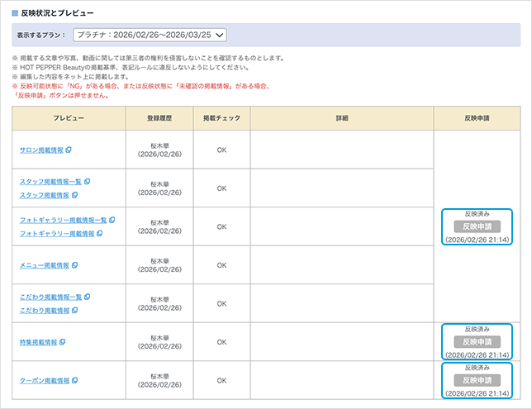The height and width of the screenshot is (409, 532).
Task: Click the new-window icon beside 特集掲載情報
Action: (63, 342)
